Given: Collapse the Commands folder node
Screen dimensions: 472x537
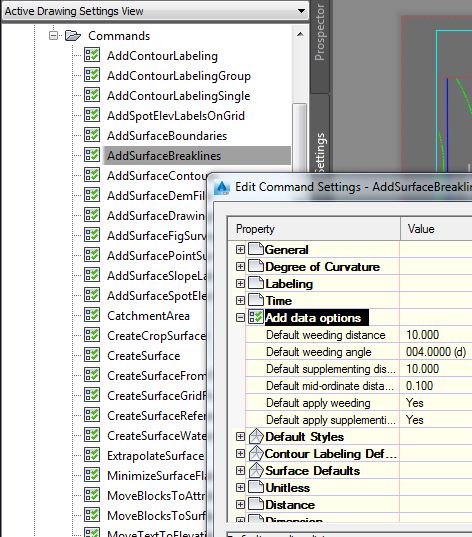Looking at the screenshot, I should tap(53, 36).
